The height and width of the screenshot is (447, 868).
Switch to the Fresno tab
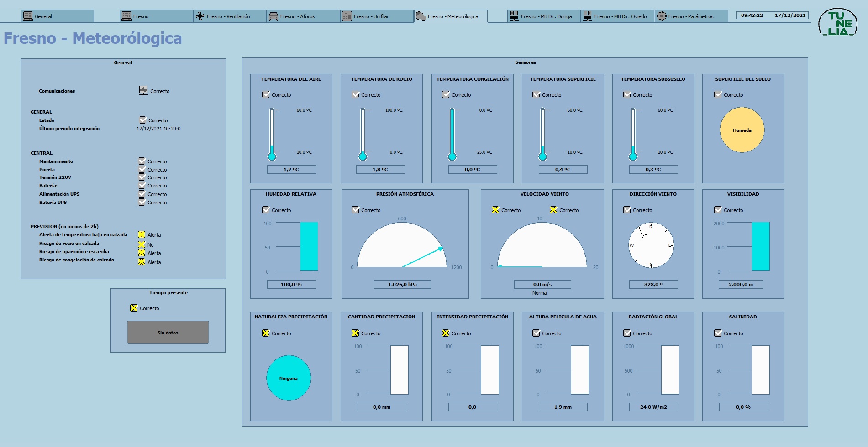[x=156, y=16]
